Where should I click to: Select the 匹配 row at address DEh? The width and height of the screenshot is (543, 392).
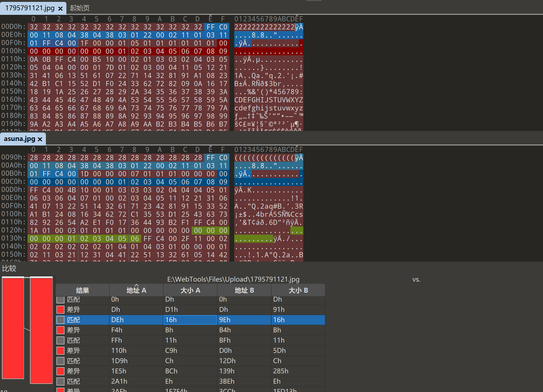click(x=190, y=320)
